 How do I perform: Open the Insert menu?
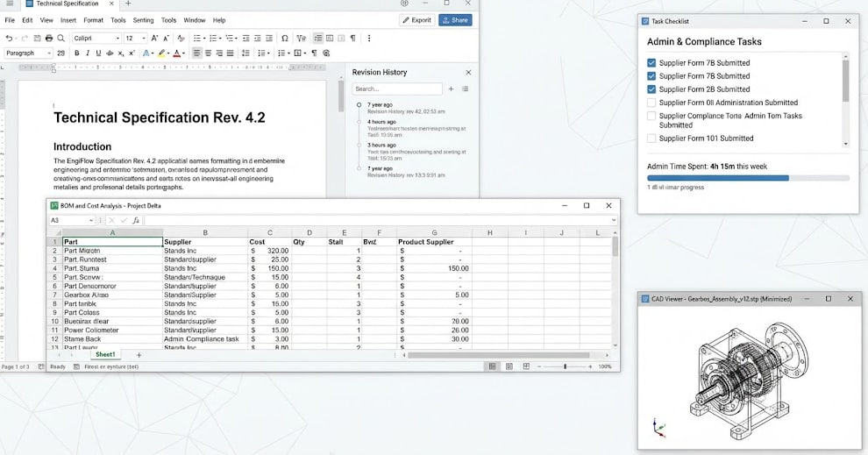[x=68, y=20]
